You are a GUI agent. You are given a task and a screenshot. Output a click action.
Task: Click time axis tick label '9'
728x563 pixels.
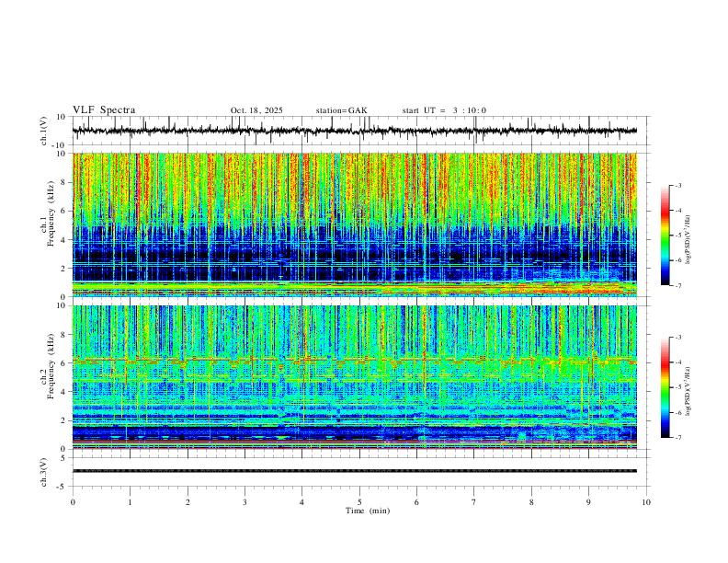[588, 502]
